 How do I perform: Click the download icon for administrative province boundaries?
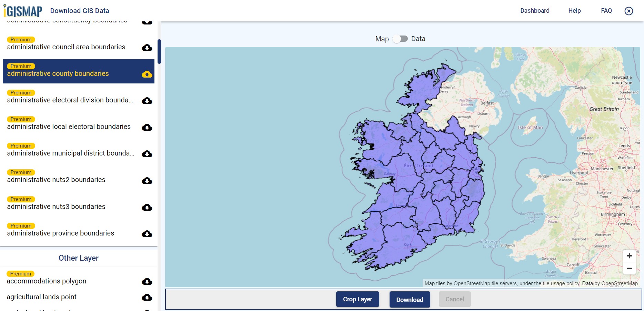coord(147,234)
